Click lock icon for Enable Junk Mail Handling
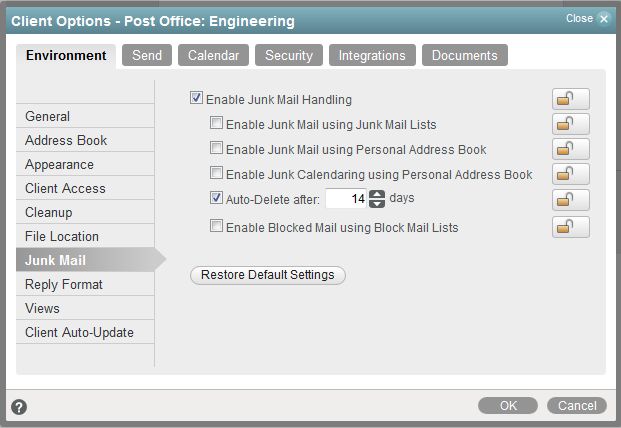This screenshot has width=621, height=428. [570, 99]
